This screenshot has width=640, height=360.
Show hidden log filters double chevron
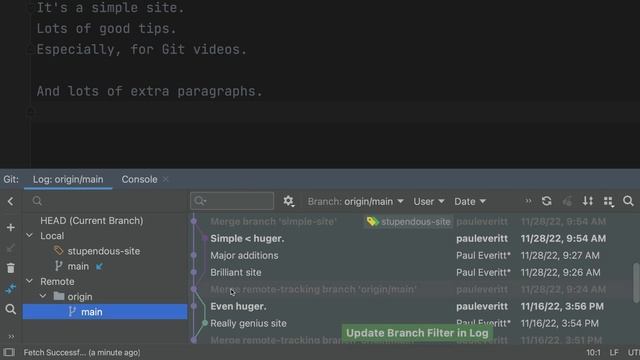point(528,201)
